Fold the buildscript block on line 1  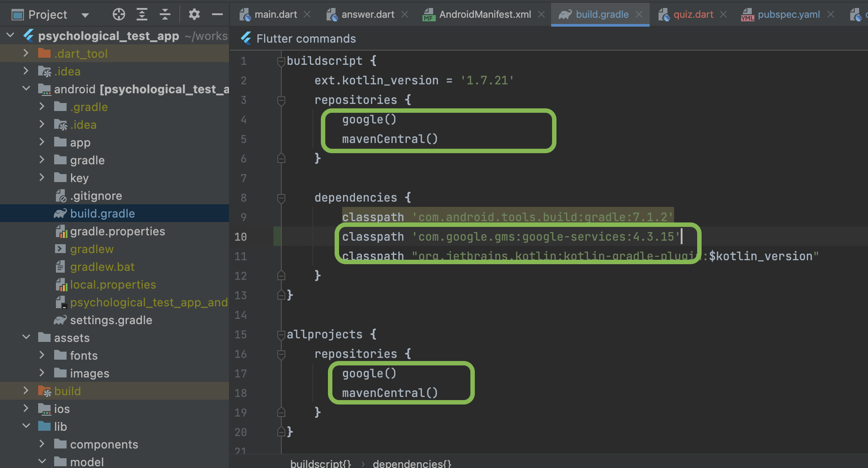[281, 61]
